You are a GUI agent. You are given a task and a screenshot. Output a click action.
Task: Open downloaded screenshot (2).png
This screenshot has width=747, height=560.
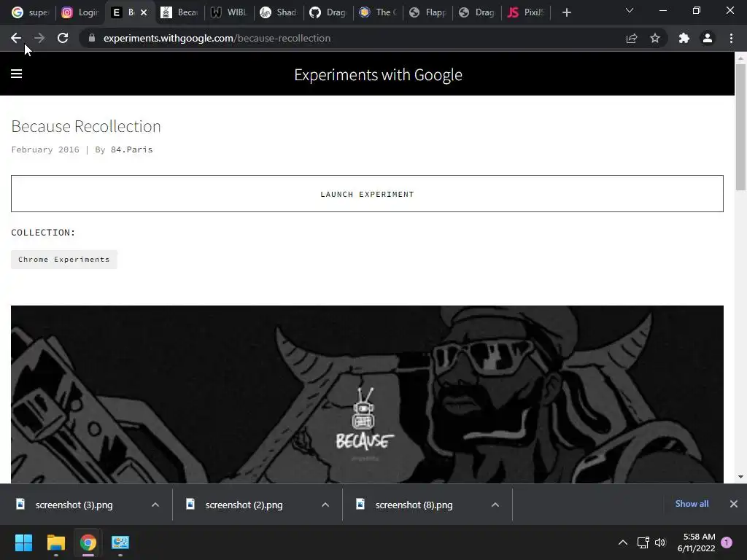244,505
